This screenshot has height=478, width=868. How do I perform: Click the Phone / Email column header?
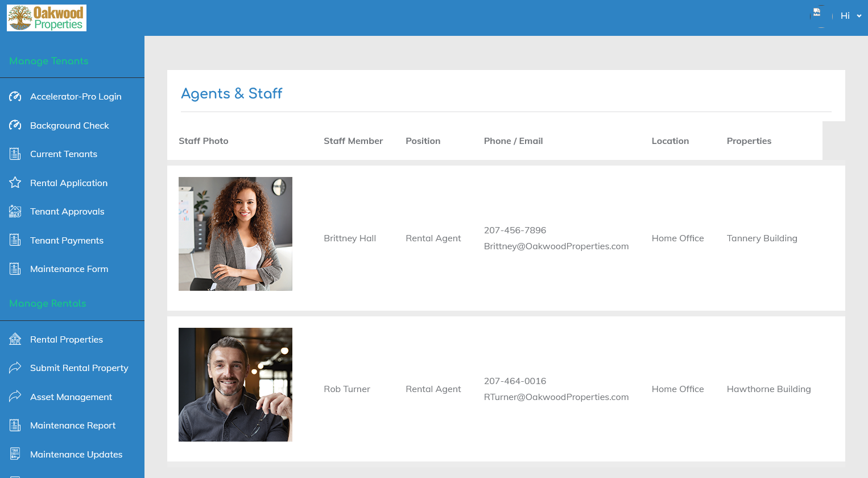pyautogui.click(x=513, y=141)
